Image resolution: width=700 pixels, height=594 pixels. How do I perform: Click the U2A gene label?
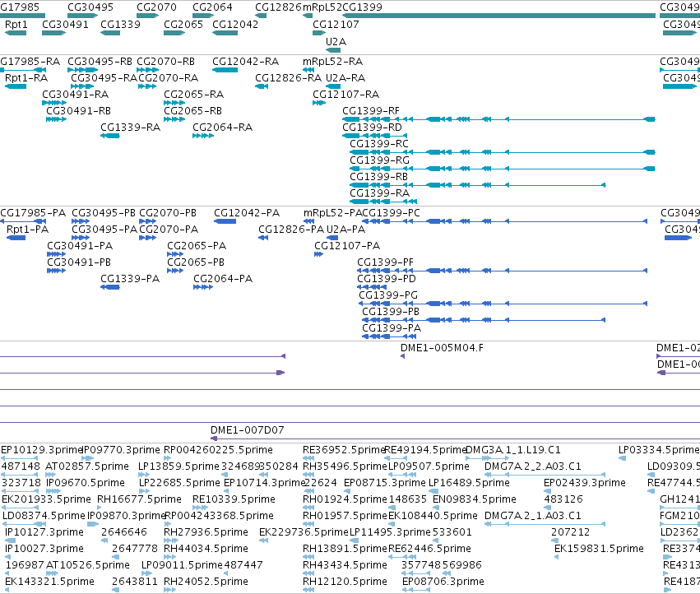[x=336, y=42]
